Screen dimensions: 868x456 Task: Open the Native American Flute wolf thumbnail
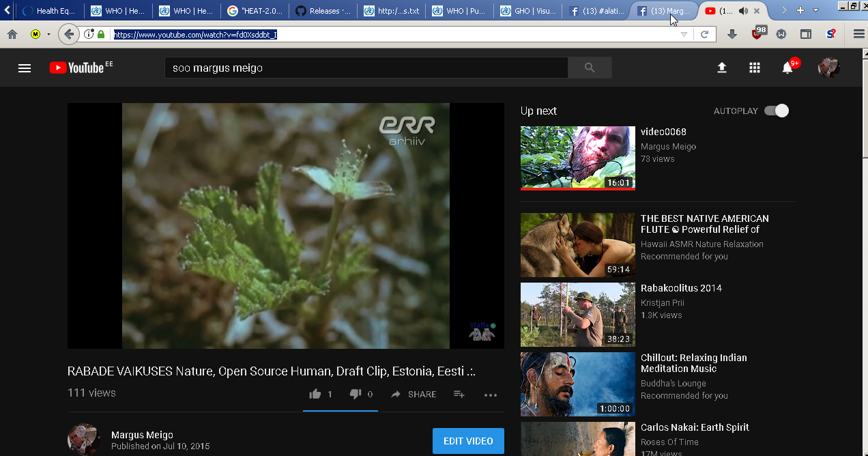[x=578, y=245]
